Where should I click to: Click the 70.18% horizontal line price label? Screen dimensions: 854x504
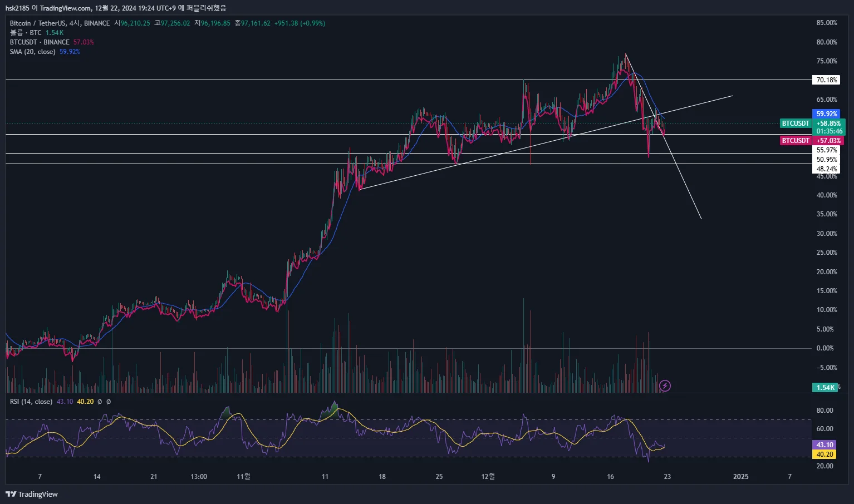826,80
